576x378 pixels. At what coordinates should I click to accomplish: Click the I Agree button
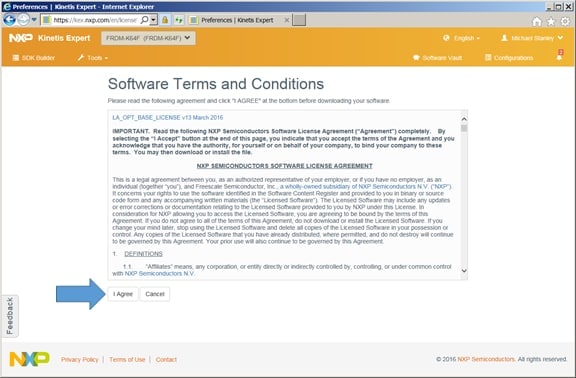click(x=123, y=294)
